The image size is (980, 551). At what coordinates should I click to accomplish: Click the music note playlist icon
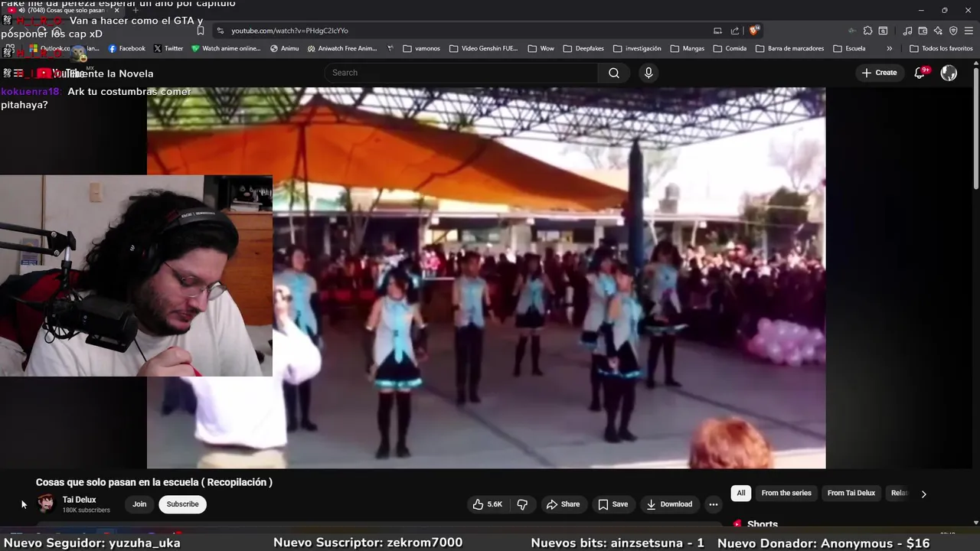click(x=907, y=31)
